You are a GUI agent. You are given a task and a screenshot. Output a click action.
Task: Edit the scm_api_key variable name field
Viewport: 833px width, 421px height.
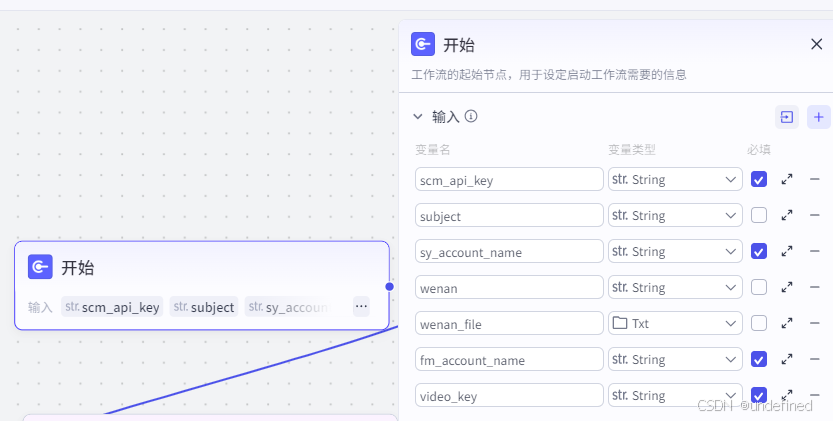pos(509,179)
